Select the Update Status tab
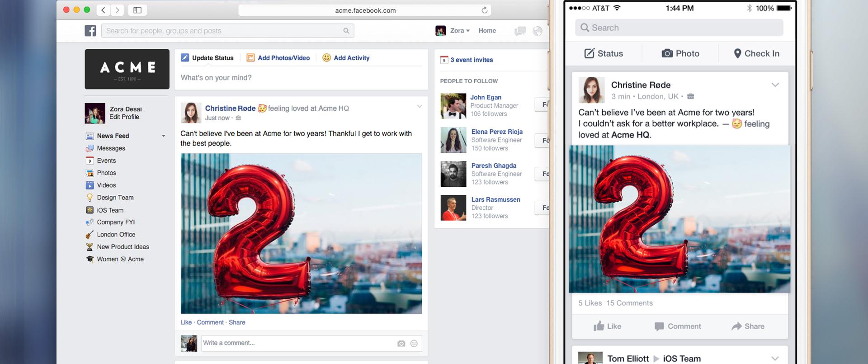This screenshot has width=868, height=364. tap(208, 58)
